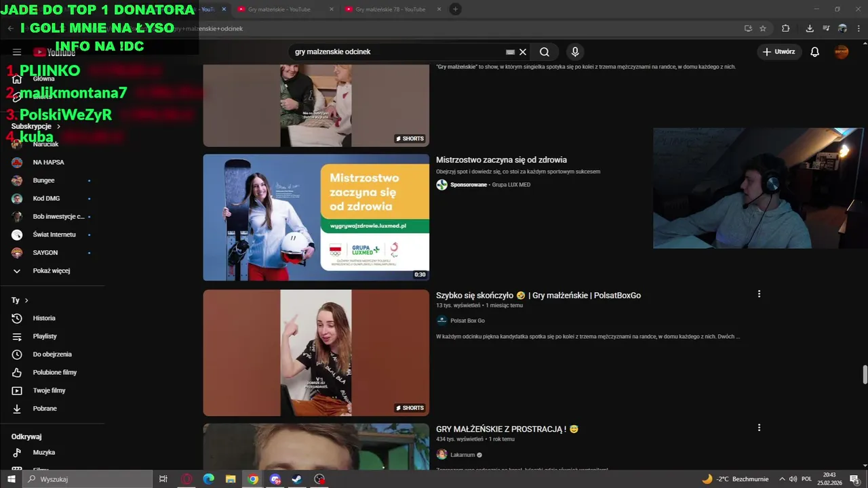Click the Utwórz create button
Image resolution: width=868 pixels, height=488 pixels.
tap(779, 52)
